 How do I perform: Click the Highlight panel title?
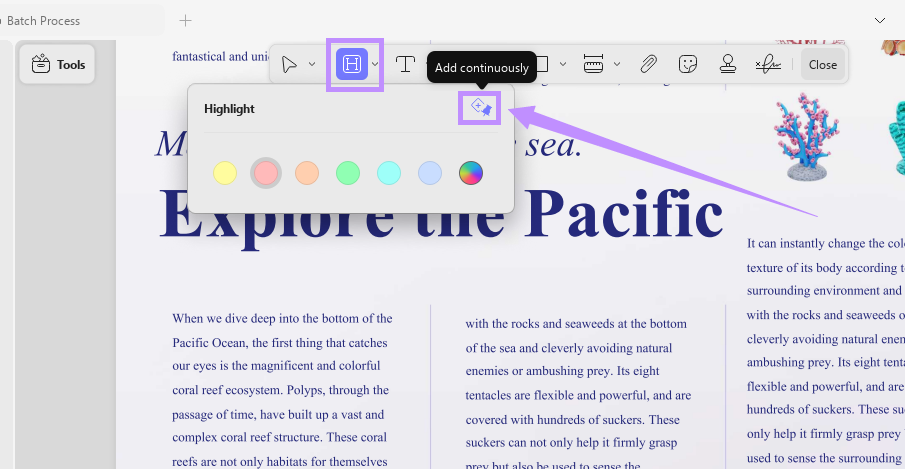click(x=229, y=109)
